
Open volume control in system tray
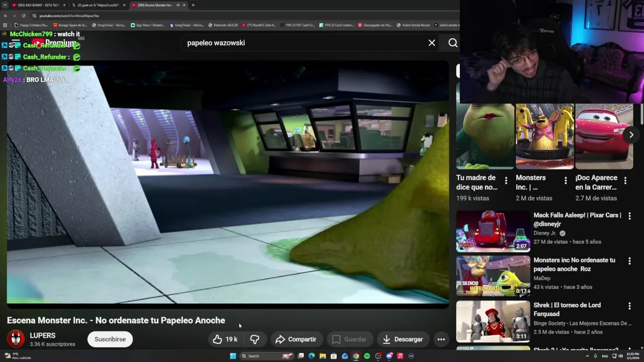click(620, 356)
